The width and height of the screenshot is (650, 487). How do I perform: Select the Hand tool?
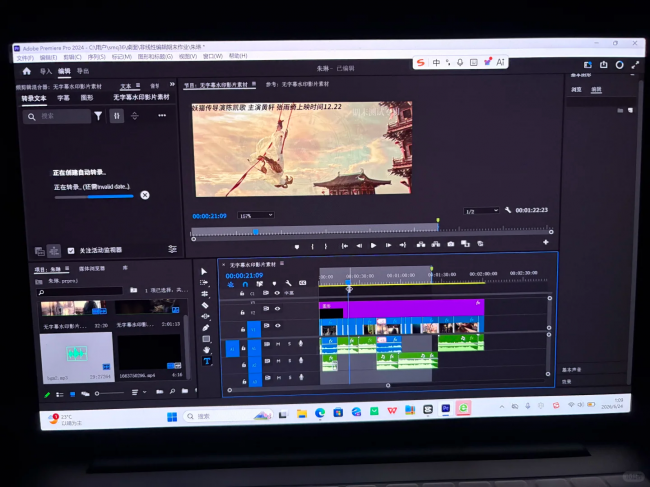coord(206,350)
